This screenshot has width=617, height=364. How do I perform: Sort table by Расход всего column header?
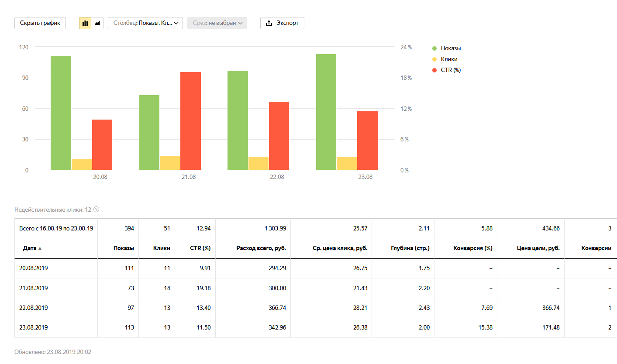click(261, 248)
